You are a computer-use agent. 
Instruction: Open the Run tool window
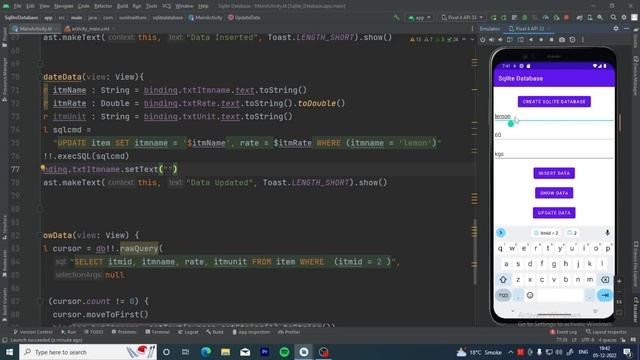69,332
